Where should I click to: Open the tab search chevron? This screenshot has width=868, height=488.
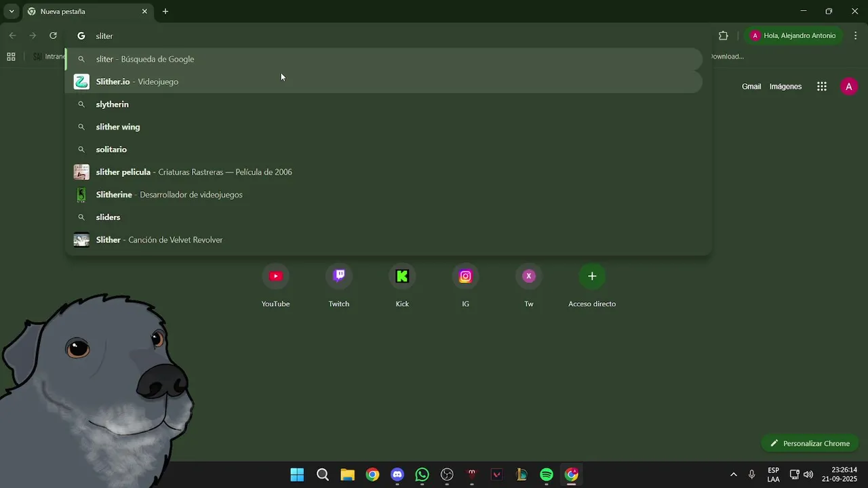tap(12, 12)
